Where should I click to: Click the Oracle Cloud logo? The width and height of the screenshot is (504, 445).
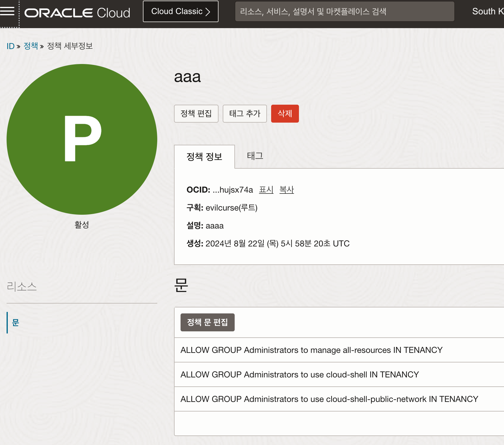pyautogui.click(x=77, y=13)
